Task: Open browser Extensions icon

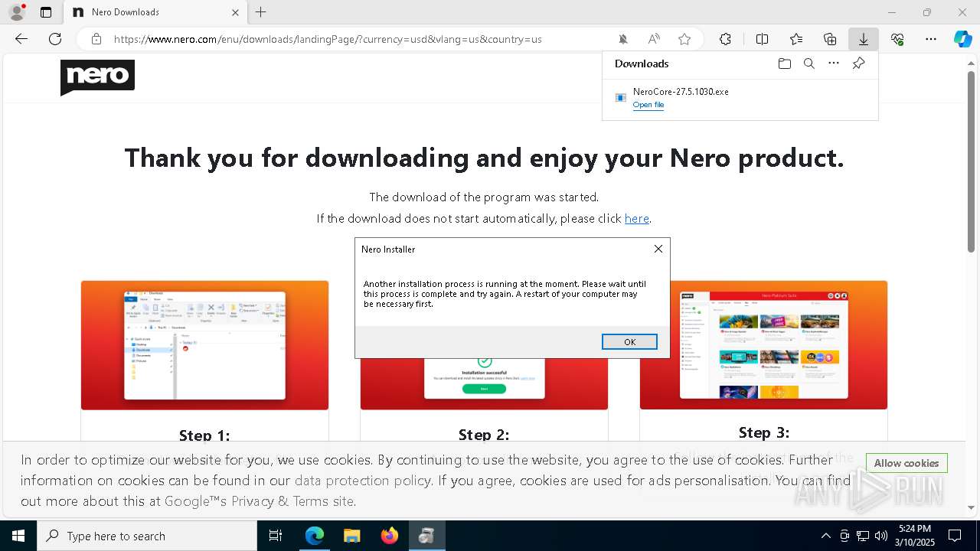Action: click(x=725, y=39)
